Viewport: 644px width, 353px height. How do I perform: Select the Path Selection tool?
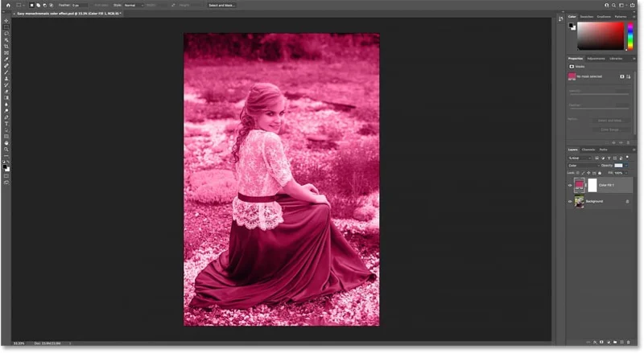click(x=6, y=130)
